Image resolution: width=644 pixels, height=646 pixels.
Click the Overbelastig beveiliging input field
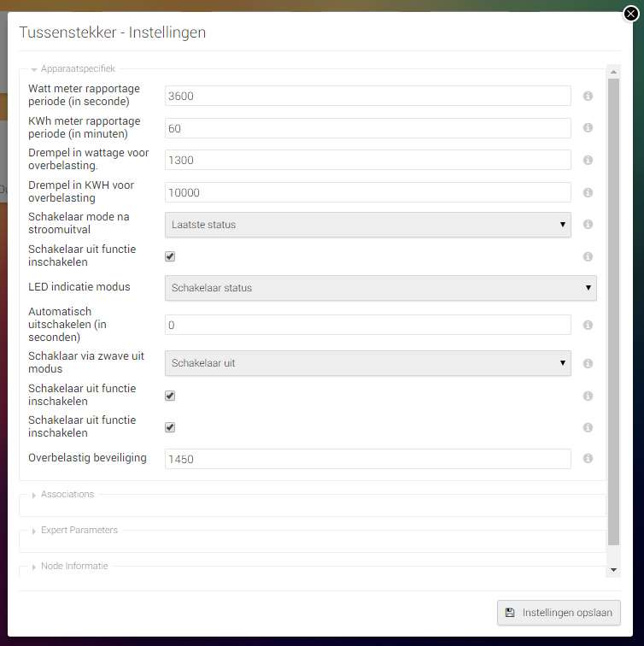pyautogui.click(x=367, y=459)
